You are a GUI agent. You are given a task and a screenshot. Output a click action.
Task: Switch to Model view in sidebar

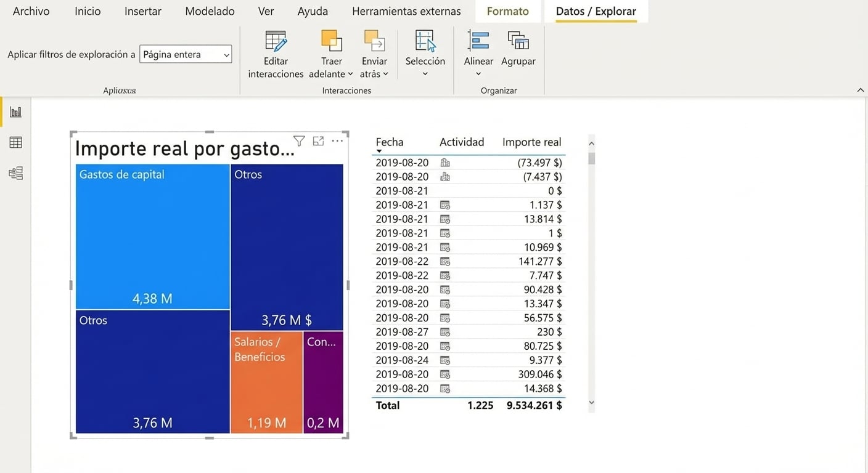pyautogui.click(x=15, y=173)
